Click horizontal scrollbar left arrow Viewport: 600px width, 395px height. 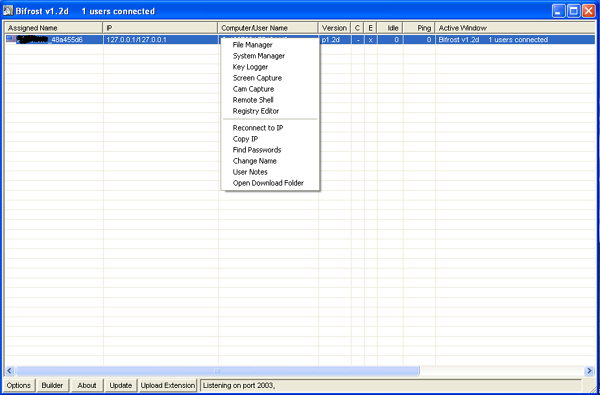click(x=10, y=371)
